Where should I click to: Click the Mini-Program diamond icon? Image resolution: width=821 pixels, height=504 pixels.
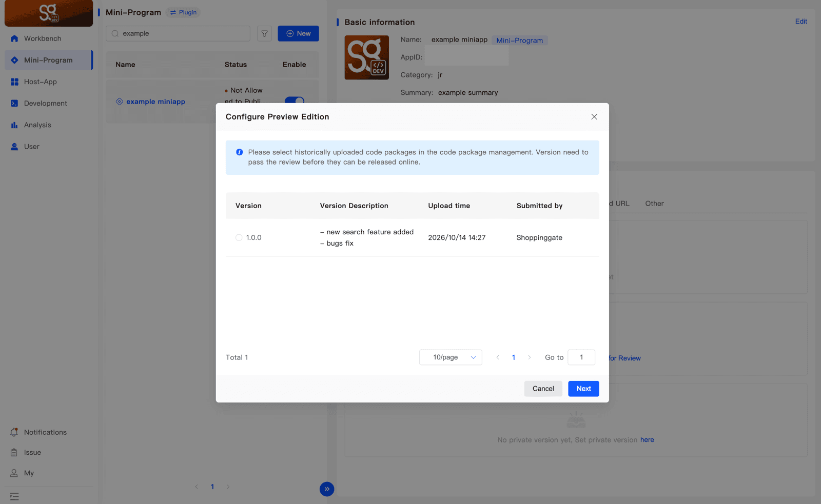click(x=14, y=60)
